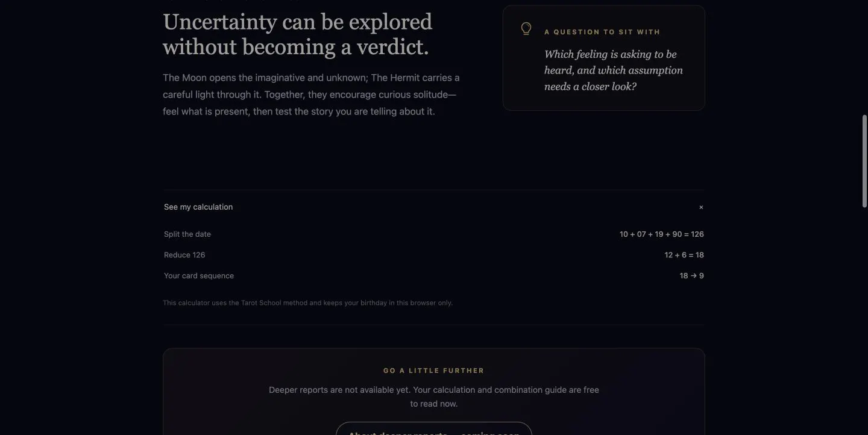Click the 'A question to sit with' heading
Image resolution: width=868 pixels, height=435 pixels.
pyautogui.click(x=602, y=32)
